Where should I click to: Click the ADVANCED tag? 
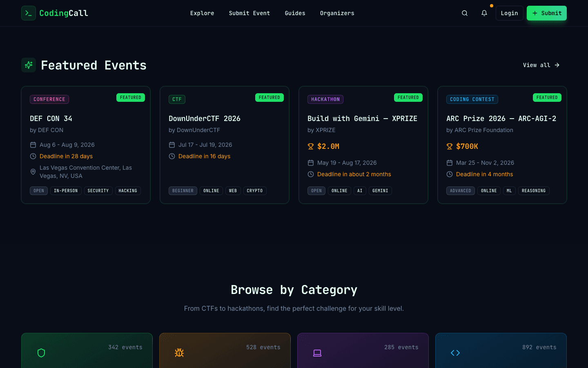[x=461, y=191]
